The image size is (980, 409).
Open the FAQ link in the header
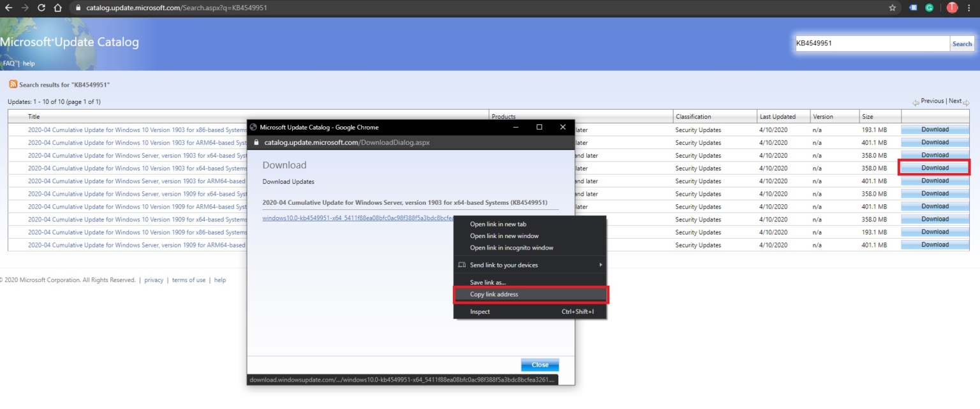[x=8, y=63]
